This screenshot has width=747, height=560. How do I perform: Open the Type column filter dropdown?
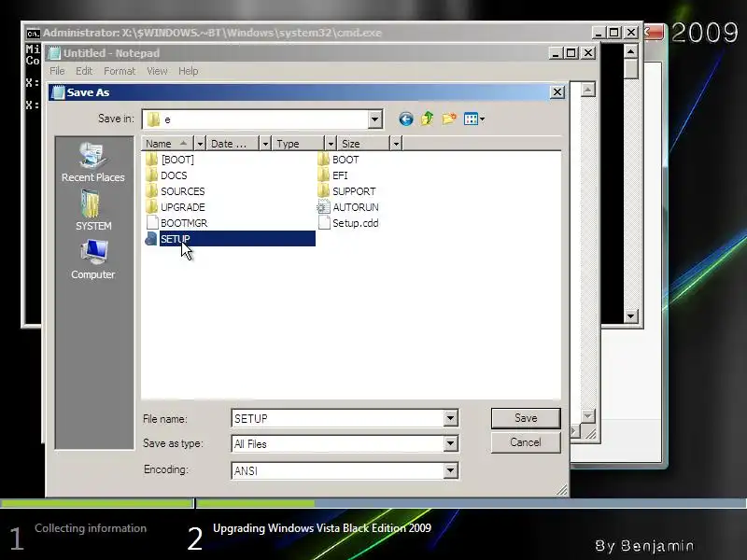click(331, 144)
